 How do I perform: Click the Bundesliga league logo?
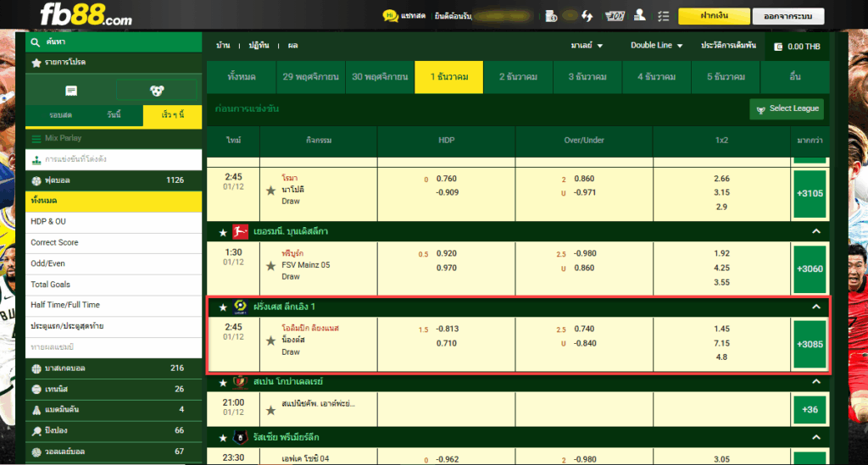[240, 232]
